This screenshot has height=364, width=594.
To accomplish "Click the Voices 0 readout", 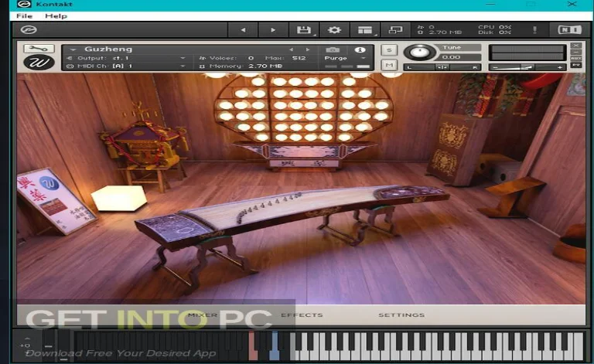I will click(227, 58).
